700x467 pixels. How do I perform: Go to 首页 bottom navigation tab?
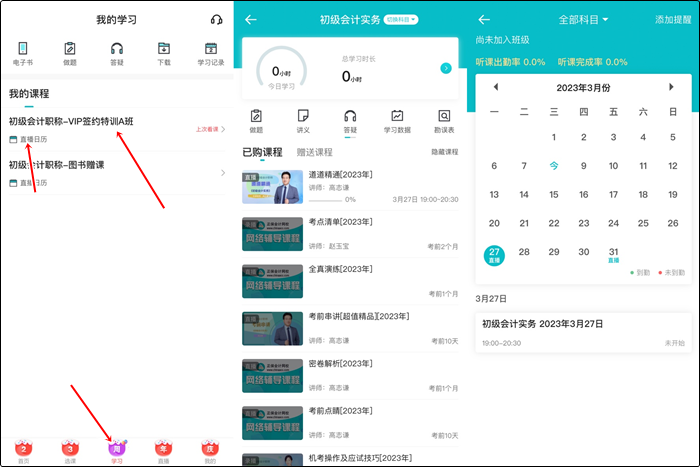pyautogui.click(x=24, y=452)
